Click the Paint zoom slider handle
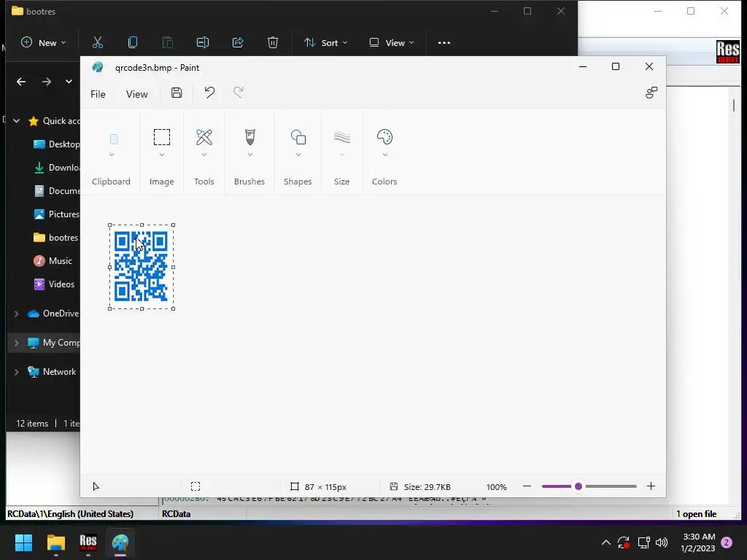747x560 pixels. [578, 486]
